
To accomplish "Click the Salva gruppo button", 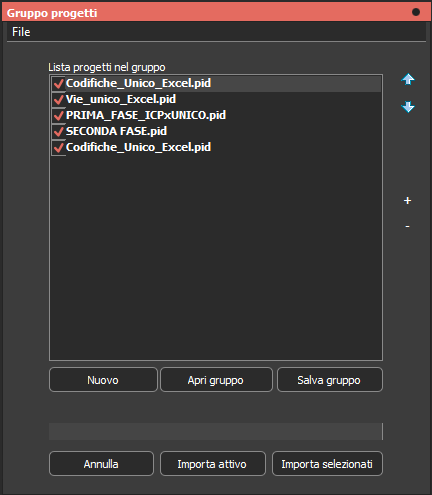I will point(329,380).
